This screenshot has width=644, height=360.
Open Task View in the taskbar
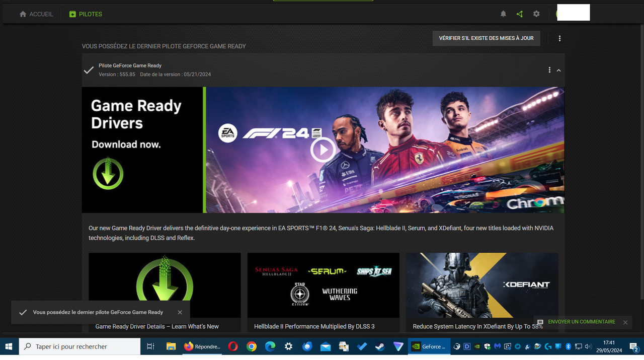coord(150,346)
